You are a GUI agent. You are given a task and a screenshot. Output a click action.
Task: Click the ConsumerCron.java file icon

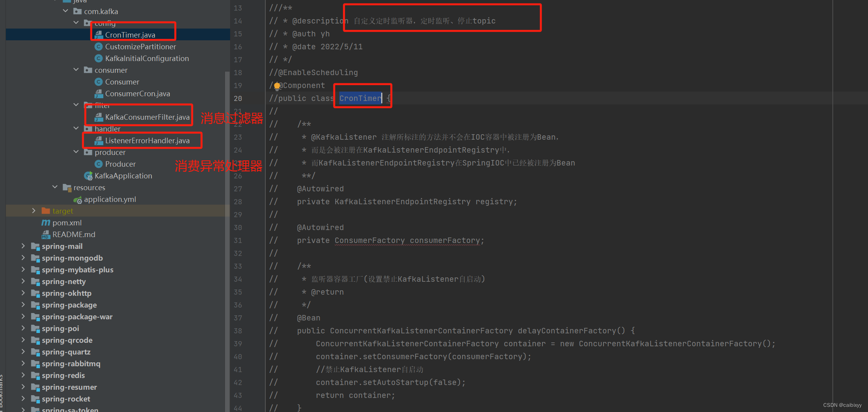click(99, 94)
